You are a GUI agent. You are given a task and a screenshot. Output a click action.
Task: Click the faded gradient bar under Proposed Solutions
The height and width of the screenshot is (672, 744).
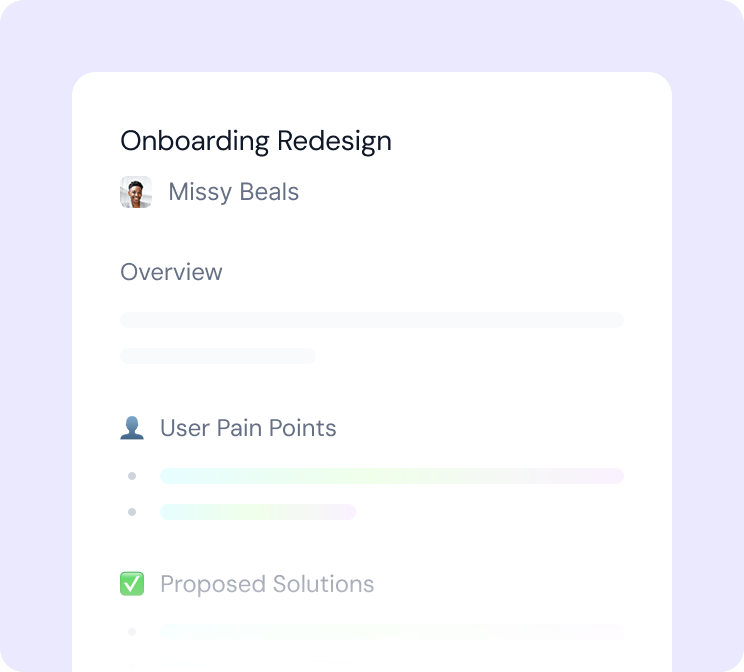[392, 632]
